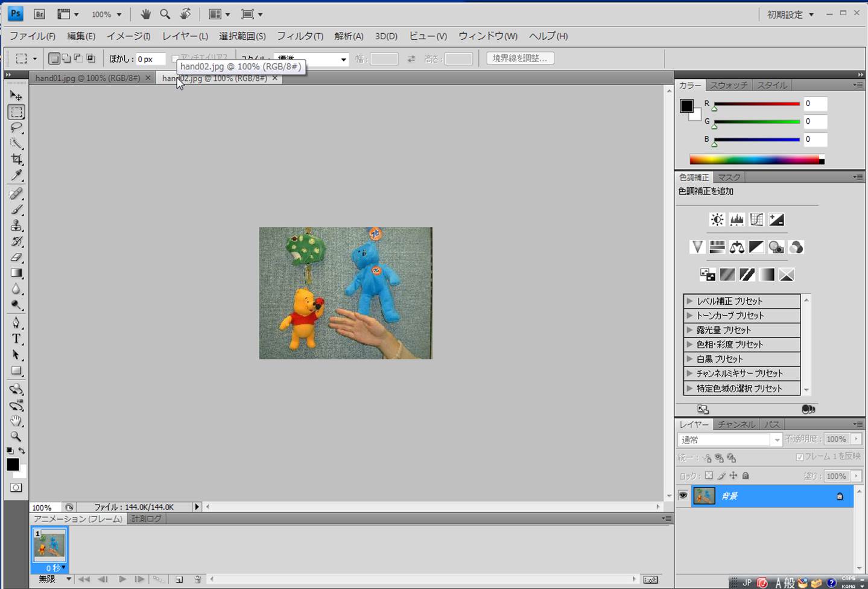Select the Lasso tool
Screen dimensions: 868x589
(16, 128)
